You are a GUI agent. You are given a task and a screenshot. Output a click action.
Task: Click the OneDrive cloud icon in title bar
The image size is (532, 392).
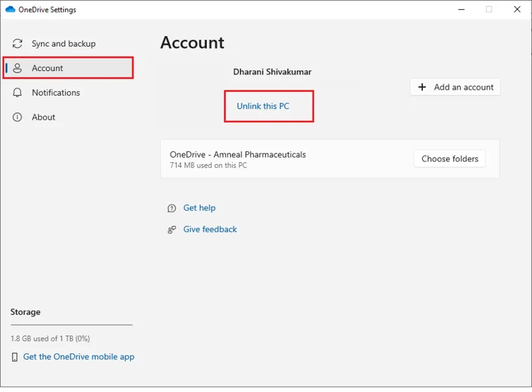10,9
